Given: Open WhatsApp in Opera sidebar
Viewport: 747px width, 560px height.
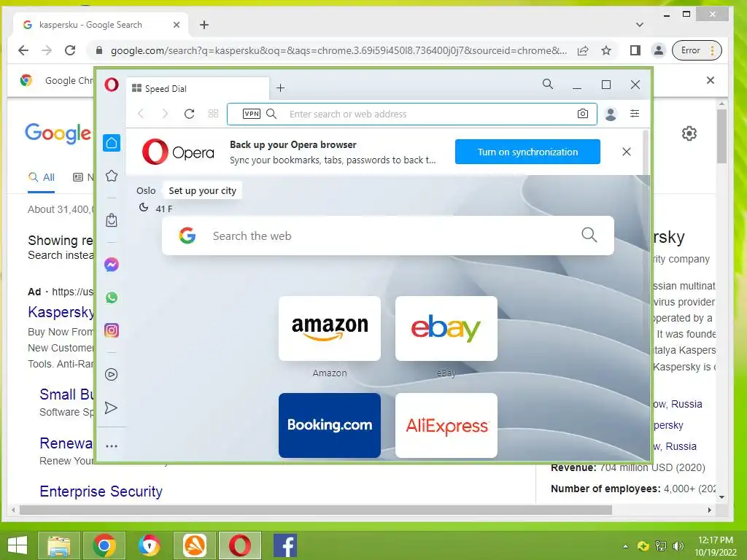Looking at the screenshot, I should [112, 297].
